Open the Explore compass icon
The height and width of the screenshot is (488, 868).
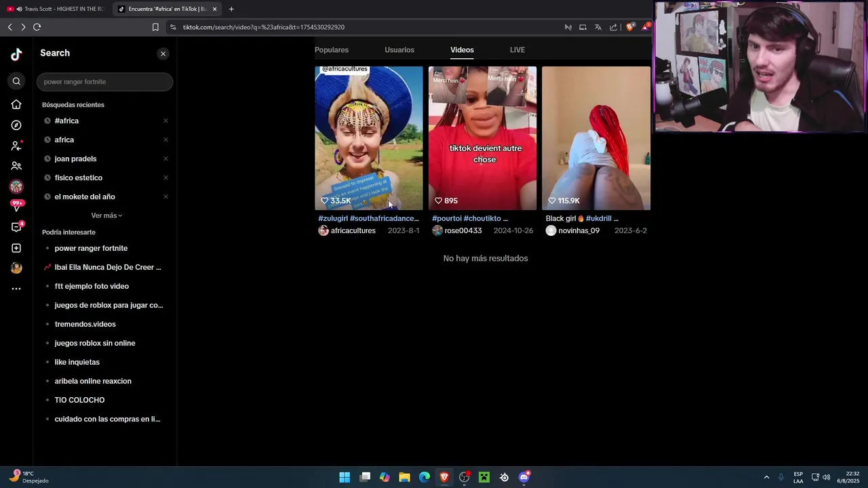pos(16,125)
